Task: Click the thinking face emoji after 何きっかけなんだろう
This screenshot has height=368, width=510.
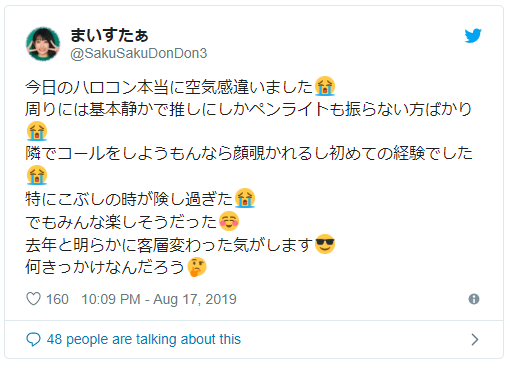Action: pyautogui.click(x=197, y=267)
